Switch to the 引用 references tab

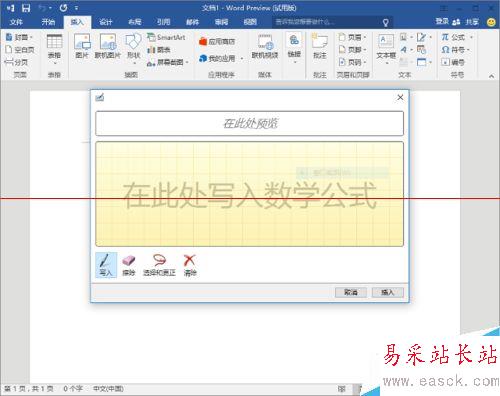[164, 22]
